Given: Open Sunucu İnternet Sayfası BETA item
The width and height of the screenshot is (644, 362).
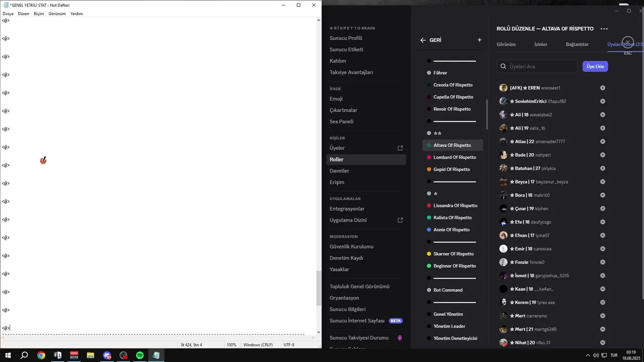Looking at the screenshot, I should click(366, 321).
